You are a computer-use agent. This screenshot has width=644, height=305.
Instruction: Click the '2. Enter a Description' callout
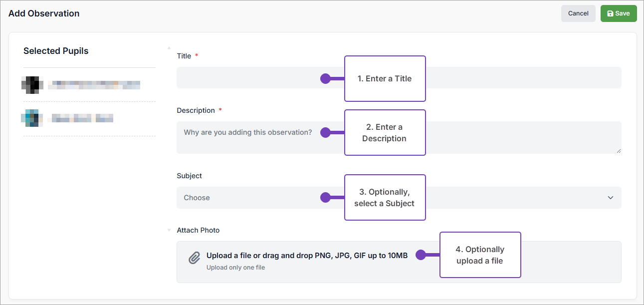point(385,133)
